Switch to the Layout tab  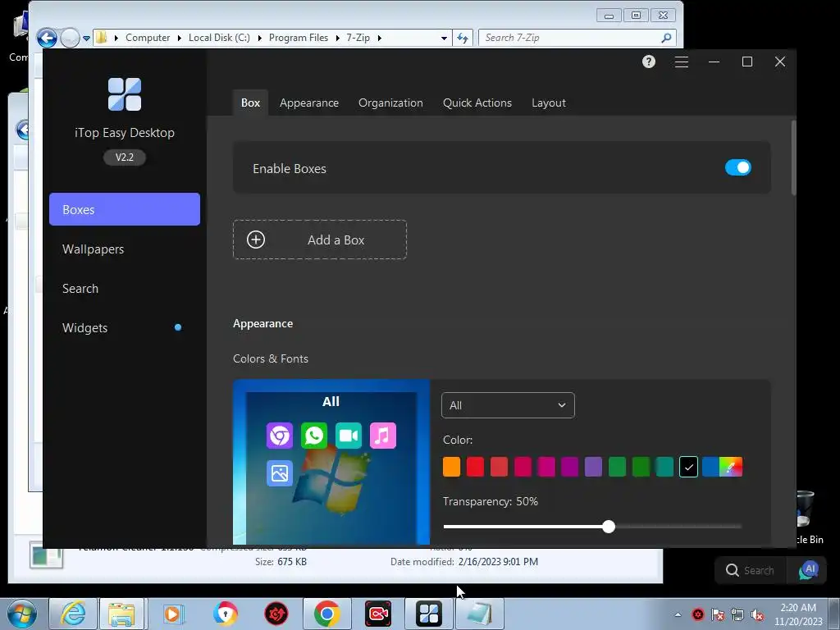549,103
